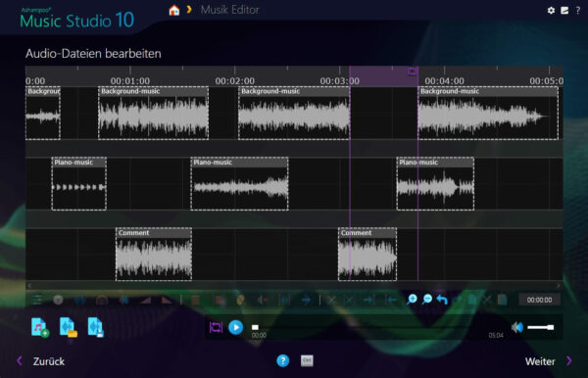Select the Piano-music clip near 00:04:00
This screenshot has height=378, width=588.
coord(435,183)
